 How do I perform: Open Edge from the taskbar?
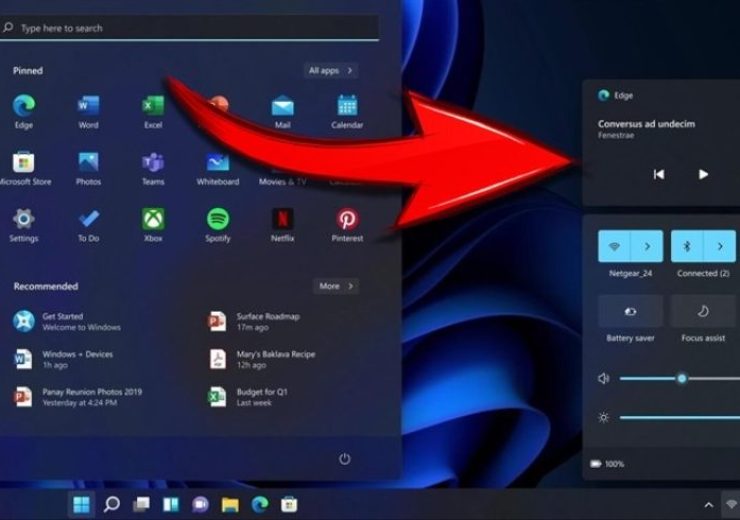(x=260, y=504)
